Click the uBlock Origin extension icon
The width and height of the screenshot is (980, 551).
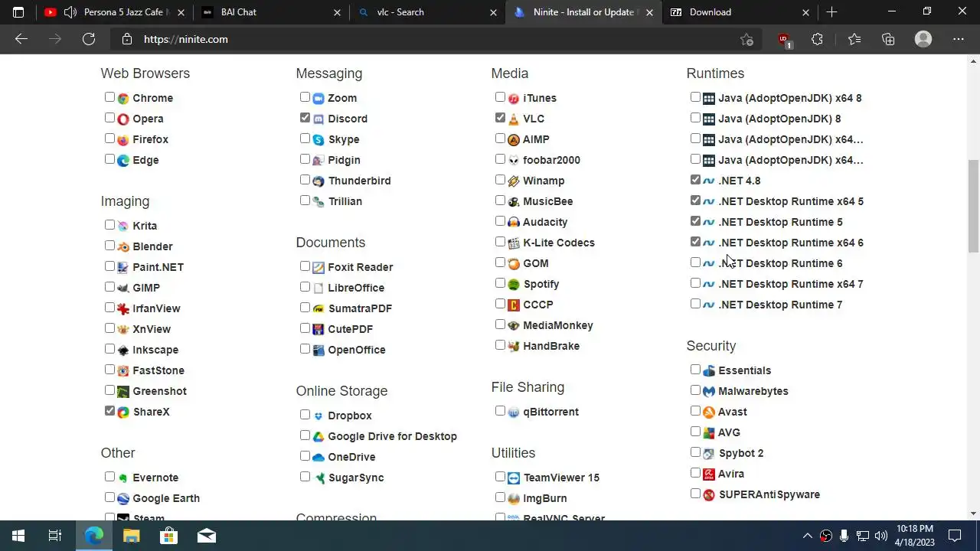click(783, 39)
